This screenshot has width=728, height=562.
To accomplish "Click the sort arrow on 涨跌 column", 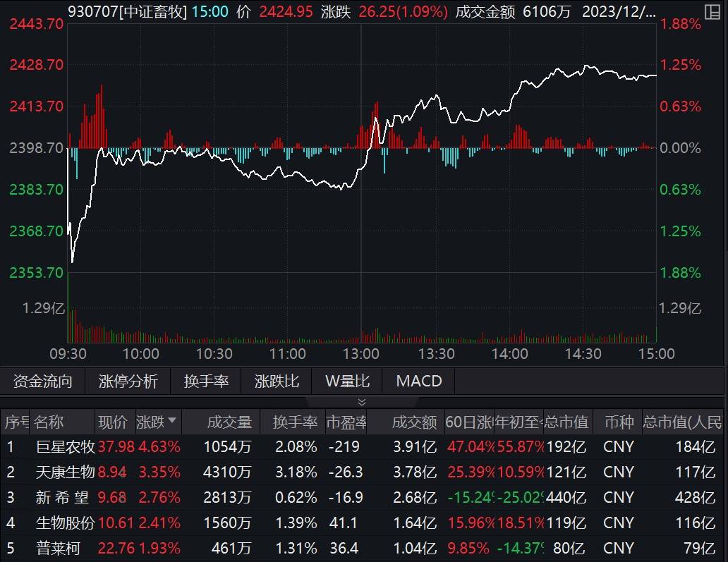I will 172,422.
